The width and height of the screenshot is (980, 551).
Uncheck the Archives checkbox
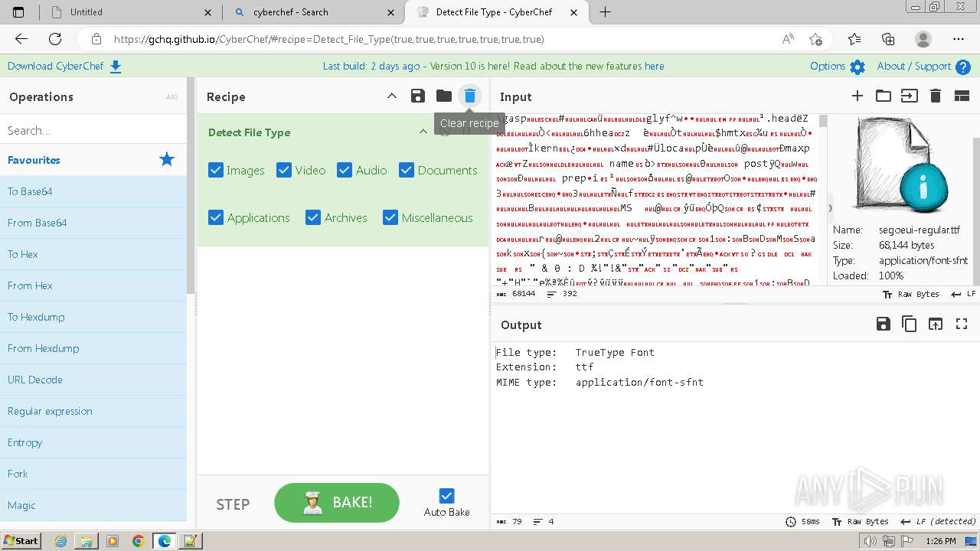click(313, 217)
